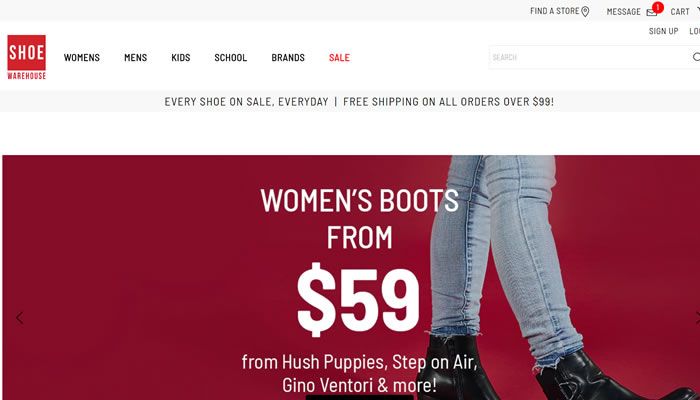700x400 pixels.
Task: Click the search magnifier icon
Action: pyautogui.click(x=696, y=57)
